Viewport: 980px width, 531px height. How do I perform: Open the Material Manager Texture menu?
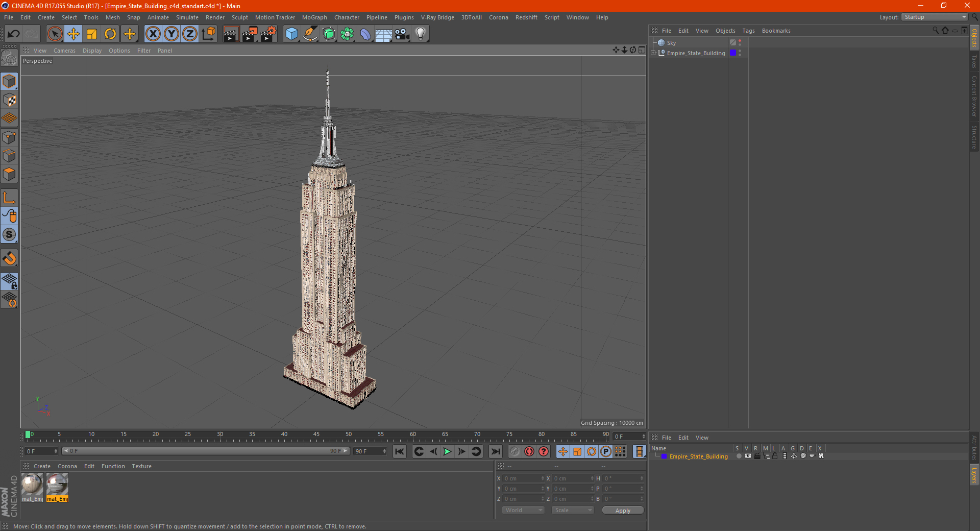pos(141,466)
